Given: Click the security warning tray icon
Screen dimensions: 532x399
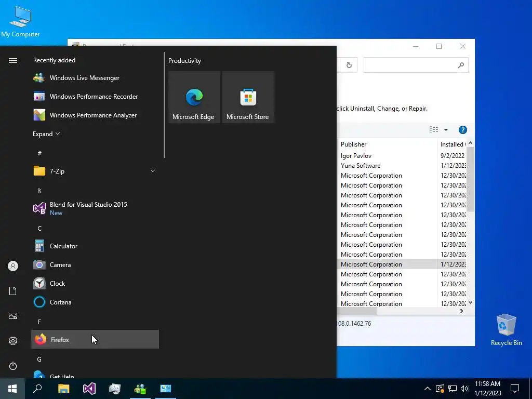Looking at the screenshot, I should tap(440, 389).
